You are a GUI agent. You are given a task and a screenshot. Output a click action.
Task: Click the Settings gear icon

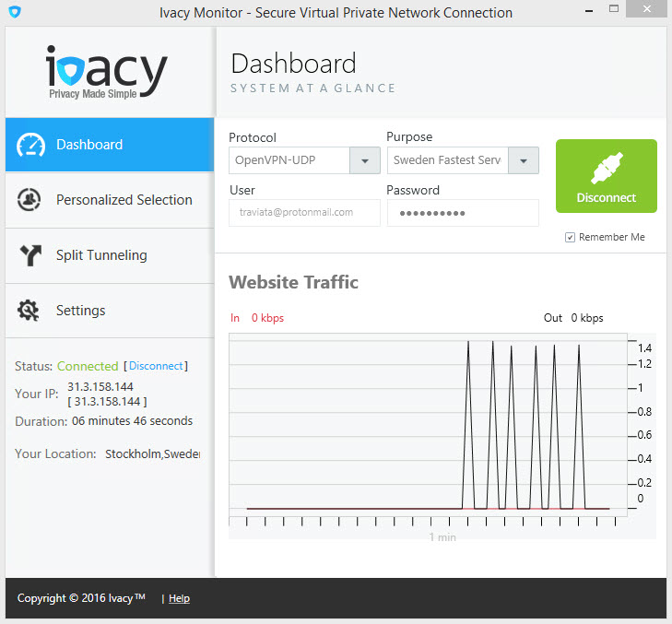tap(29, 311)
